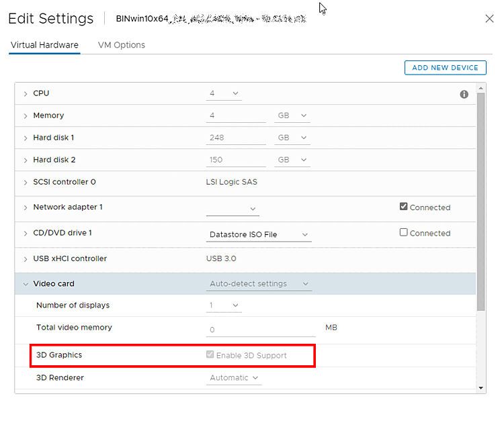The height and width of the screenshot is (427, 504).
Task: Switch to the VM Options tab
Action: click(x=122, y=45)
